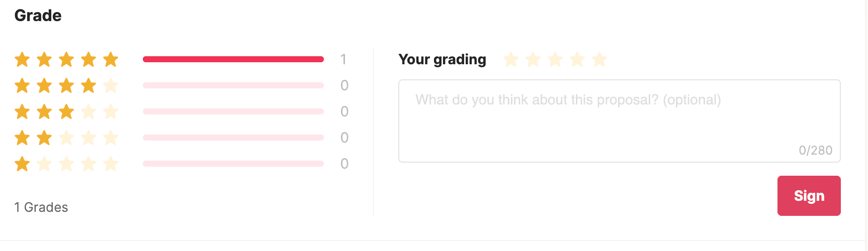Set your grading to one star
The width and height of the screenshot is (868, 251).
[x=511, y=60]
